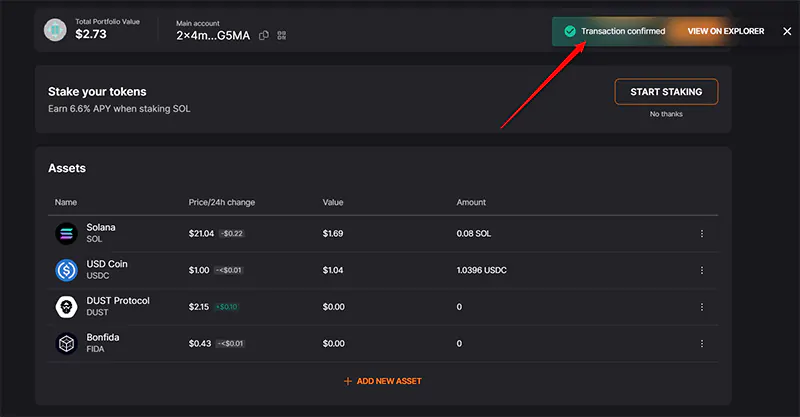Open the DUST Protocol row options menu
Image resolution: width=800 pixels, height=417 pixels.
702,307
